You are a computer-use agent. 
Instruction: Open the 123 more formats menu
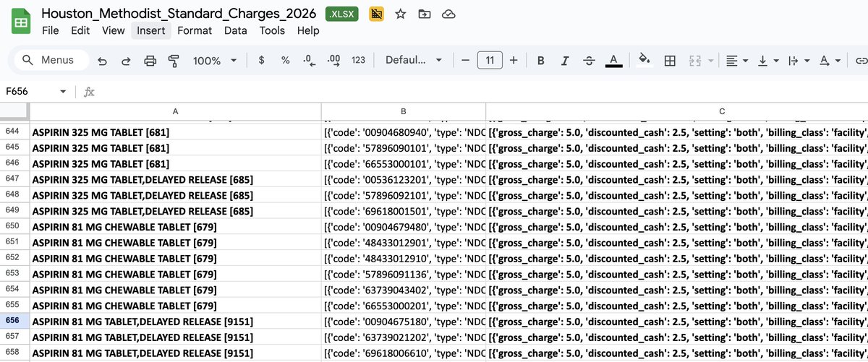point(358,61)
